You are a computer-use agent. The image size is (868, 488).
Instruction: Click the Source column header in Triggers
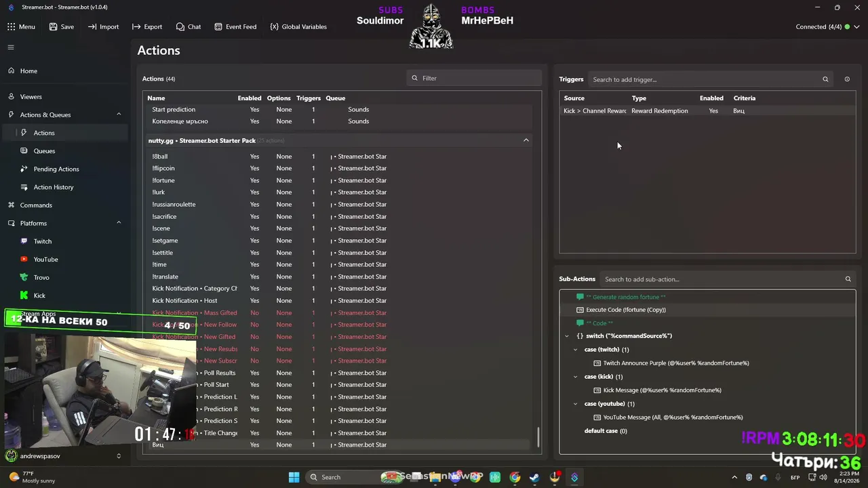574,98
